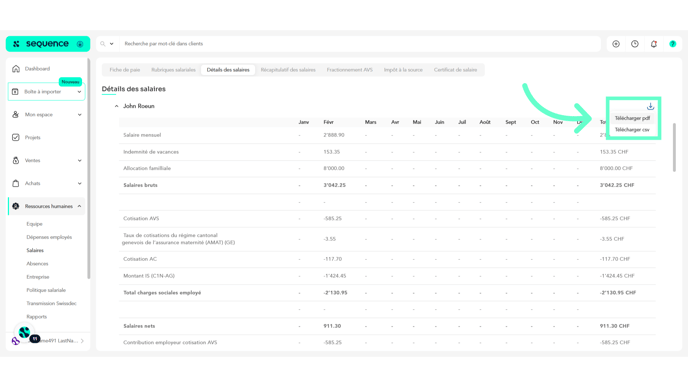Select the Détails des salaires tab
The width and height of the screenshot is (688, 387).
228,70
